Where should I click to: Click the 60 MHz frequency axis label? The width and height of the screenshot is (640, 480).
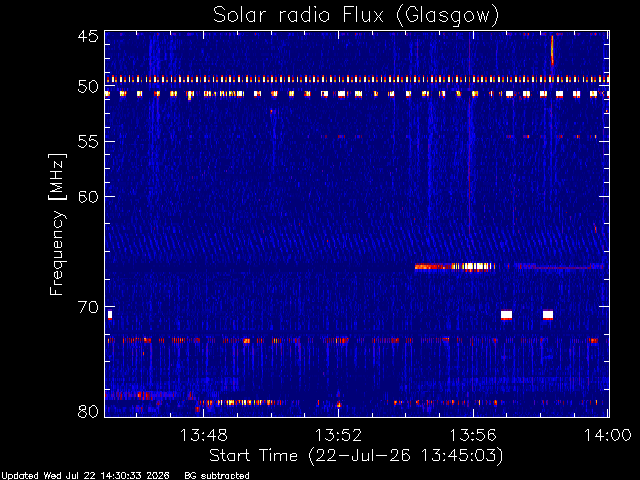point(88,197)
